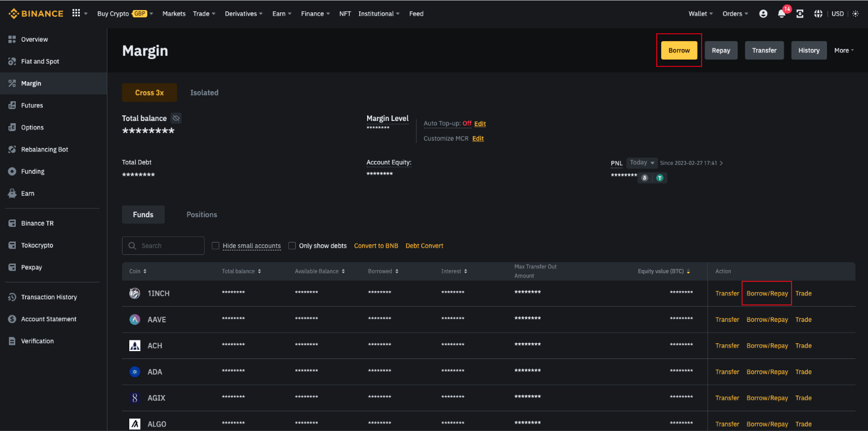Image resolution: width=868 pixels, height=431 pixels.
Task: Click the coin Search field
Action: point(163,246)
